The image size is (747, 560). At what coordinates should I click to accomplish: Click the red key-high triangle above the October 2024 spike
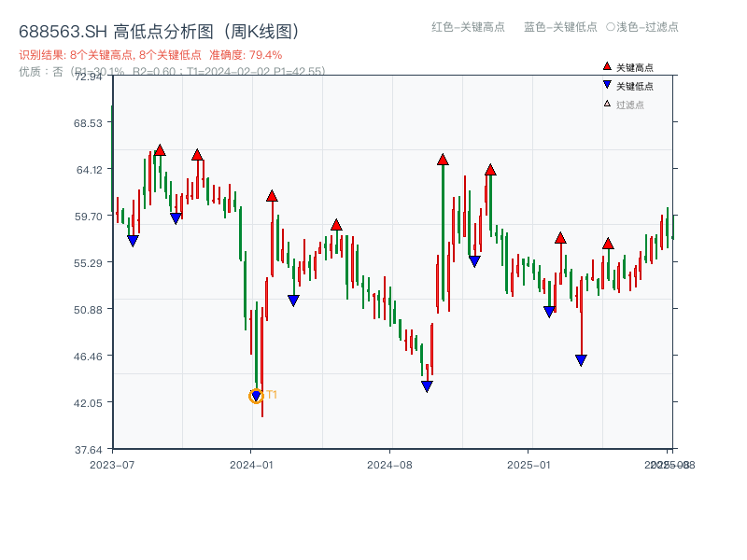(x=443, y=160)
